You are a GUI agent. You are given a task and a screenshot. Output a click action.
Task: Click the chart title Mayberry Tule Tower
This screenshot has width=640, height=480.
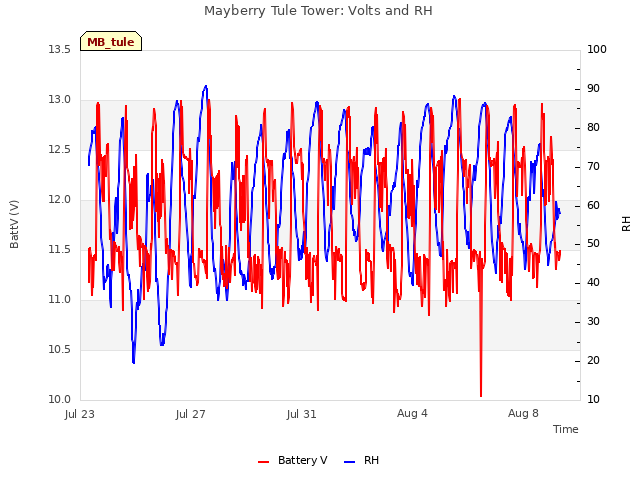(318, 11)
